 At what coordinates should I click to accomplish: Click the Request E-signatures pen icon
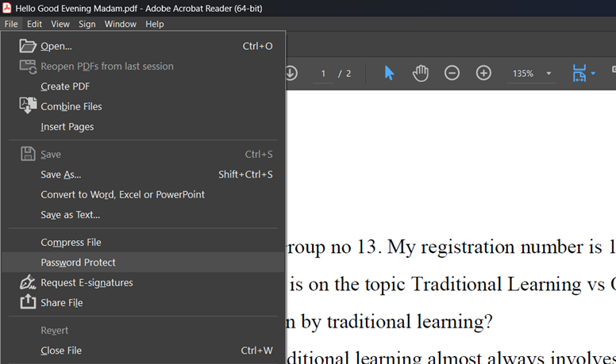point(28,282)
